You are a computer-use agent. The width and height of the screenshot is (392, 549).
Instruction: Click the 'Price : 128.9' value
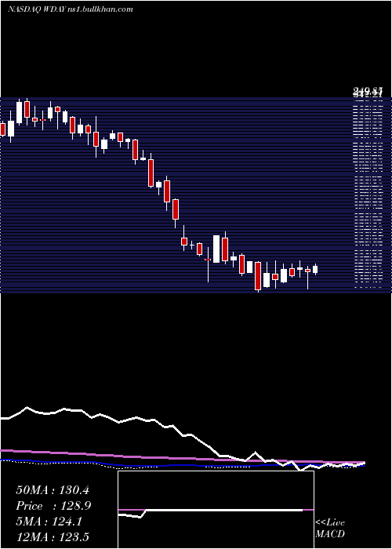click(53, 507)
